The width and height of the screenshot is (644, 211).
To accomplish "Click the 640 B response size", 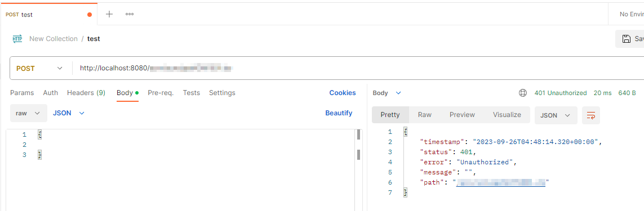I will click(x=627, y=93).
